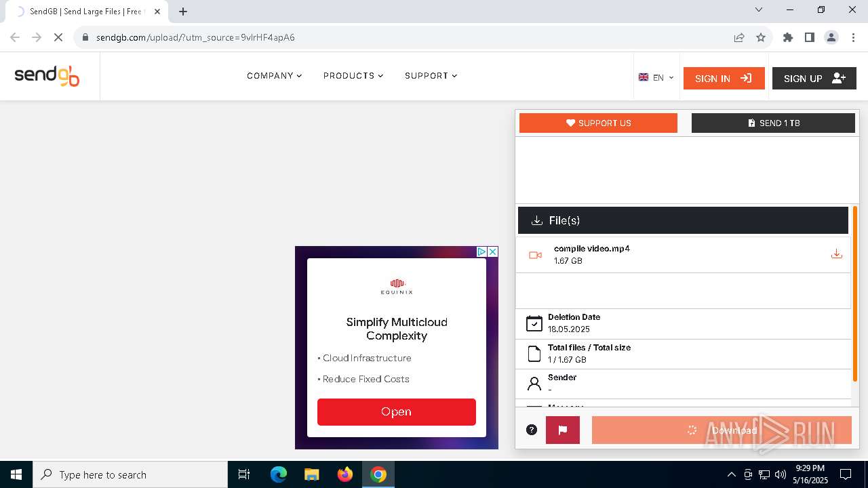Open the Extensions puzzle icon
868x488 pixels.
pos(788,37)
